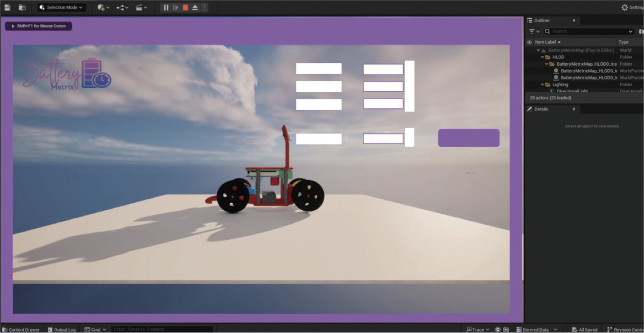Open the Selection Mode dropdown
Screen dimensions: 644x333
pos(62,7)
